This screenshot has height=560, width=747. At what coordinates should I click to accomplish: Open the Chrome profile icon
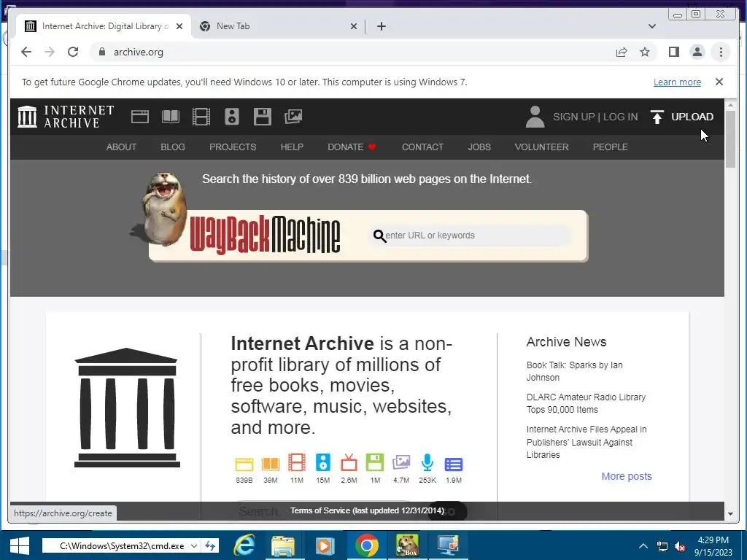(x=697, y=52)
